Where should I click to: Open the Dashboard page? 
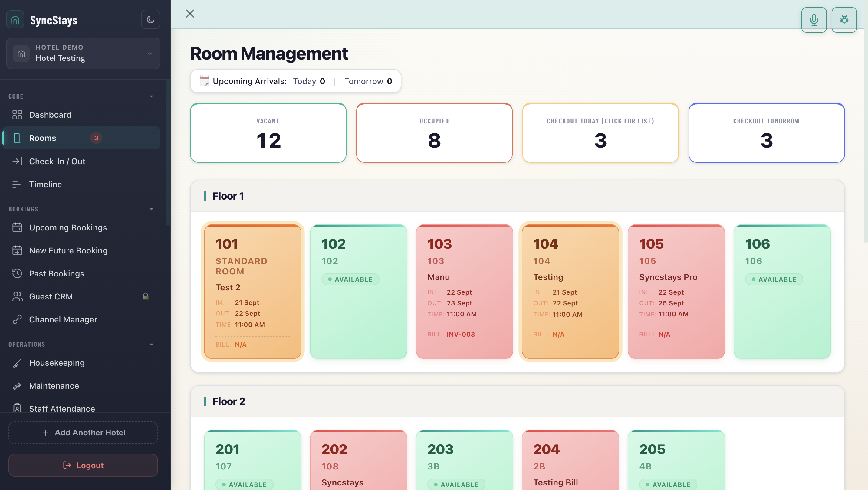click(81, 115)
